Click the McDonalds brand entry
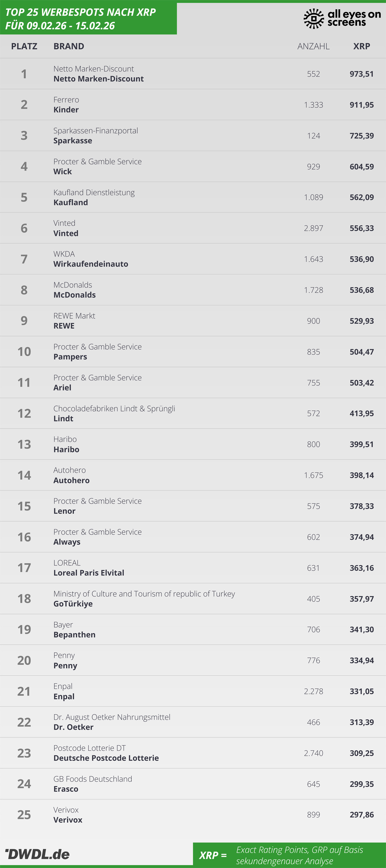 coord(74,295)
